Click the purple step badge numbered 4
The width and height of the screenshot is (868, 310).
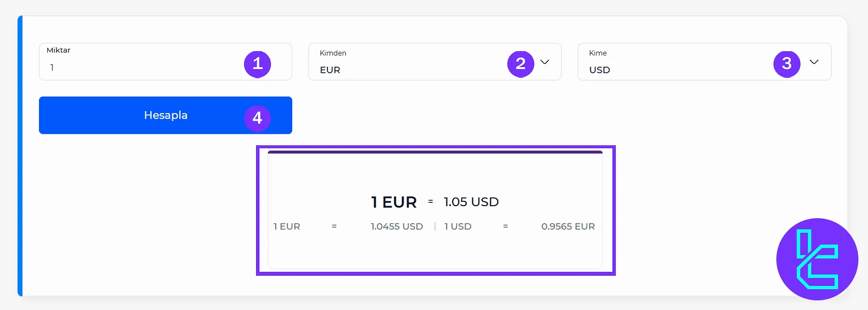[258, 118]
